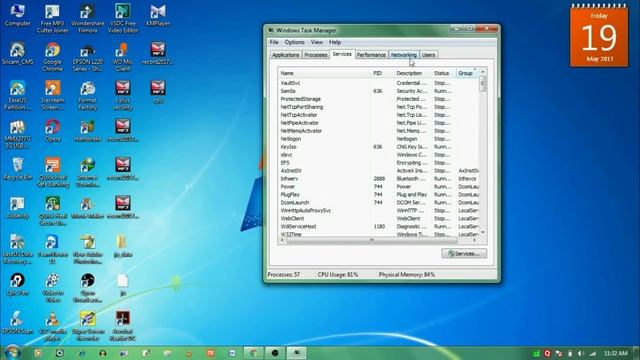640x360 pixels.
Task: Open the Recycle Bin icon
Action: 18,169
